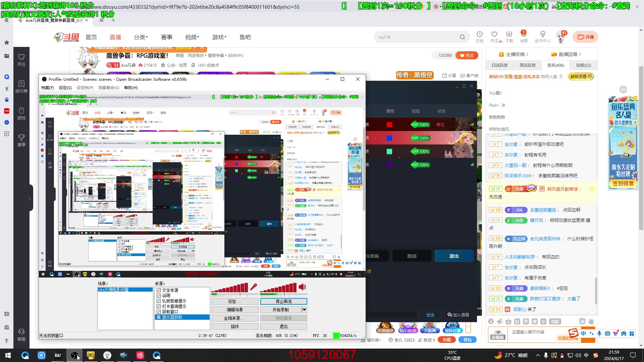Click the 编辑场景 button in OBS

235,310
